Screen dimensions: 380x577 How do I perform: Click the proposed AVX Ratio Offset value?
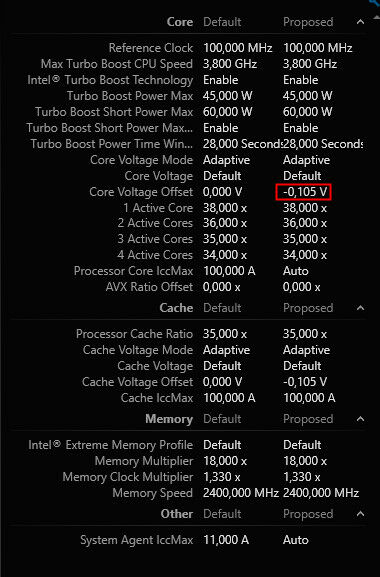click(302, 287)
